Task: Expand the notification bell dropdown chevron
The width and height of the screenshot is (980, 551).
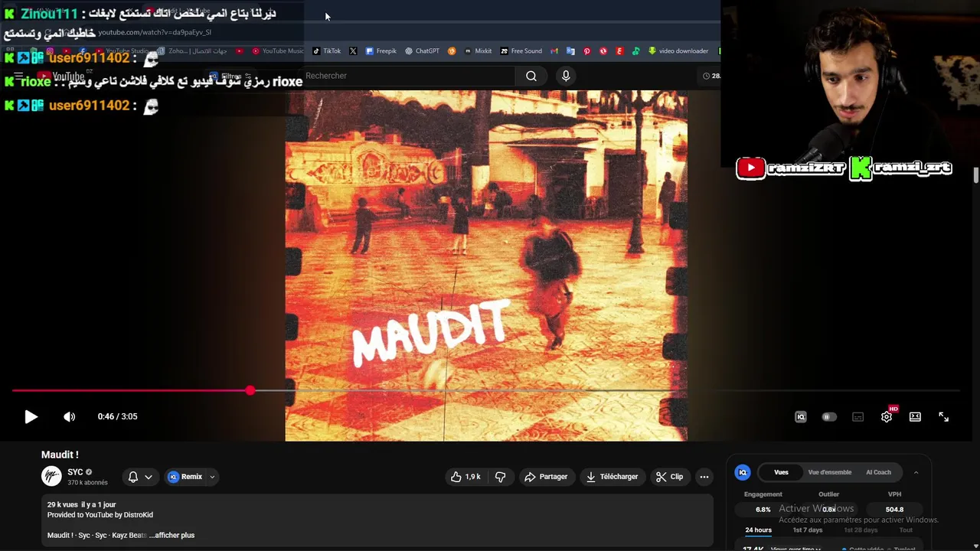Action: [149, 477]
